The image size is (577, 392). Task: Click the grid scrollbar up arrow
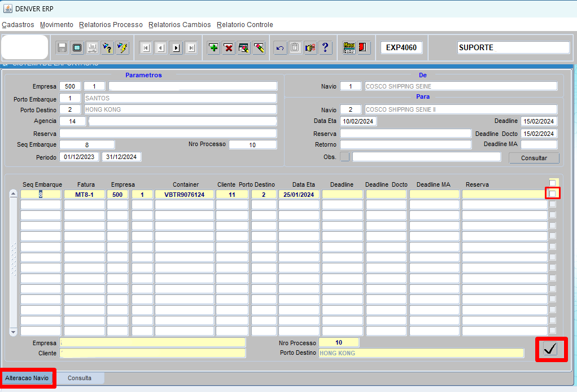(x=13, y=194)
